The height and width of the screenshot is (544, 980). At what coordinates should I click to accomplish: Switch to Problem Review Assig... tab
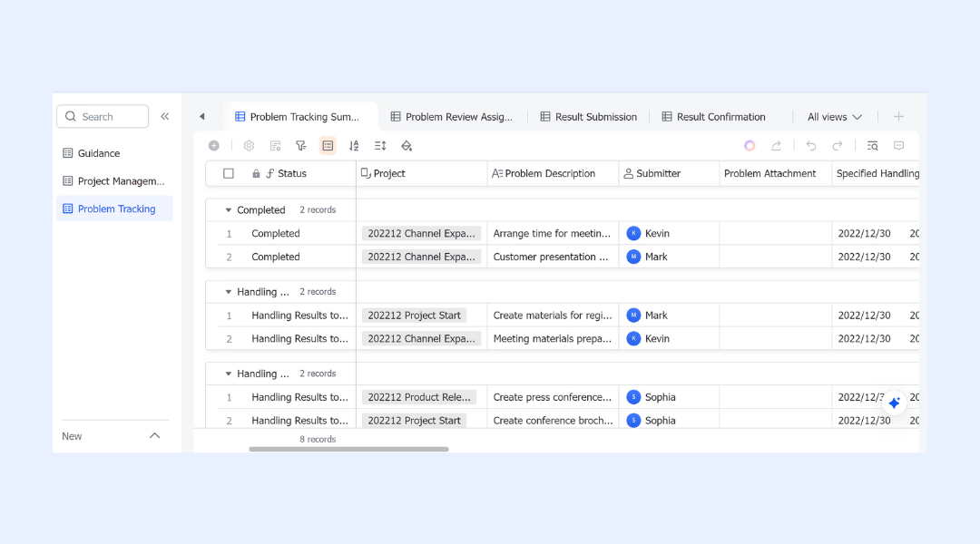[x=451, y=117]
